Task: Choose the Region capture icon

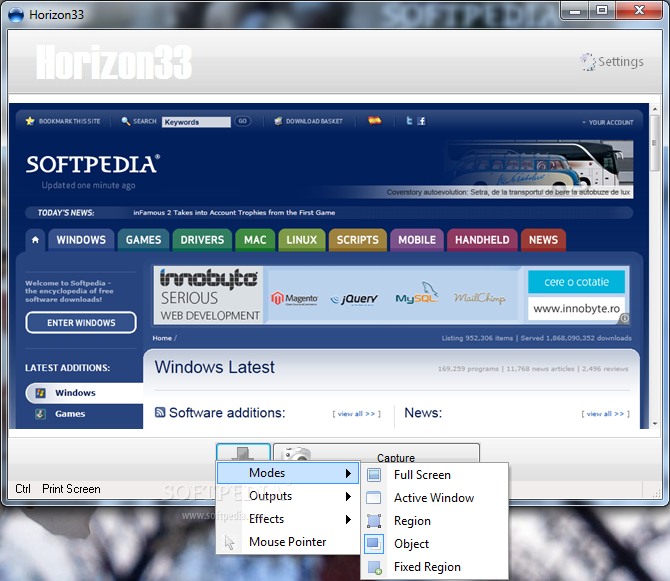Action: tap(374, 521)
